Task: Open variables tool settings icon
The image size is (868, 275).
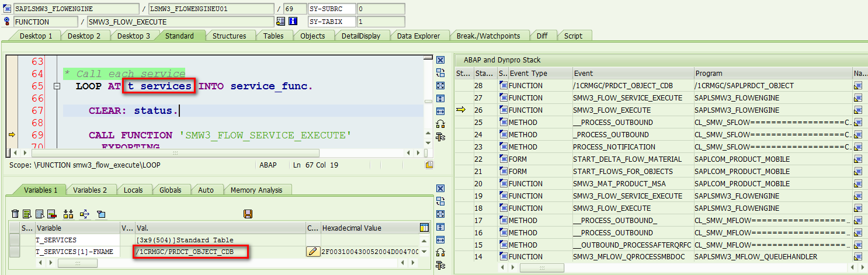Action: [441, 265]
